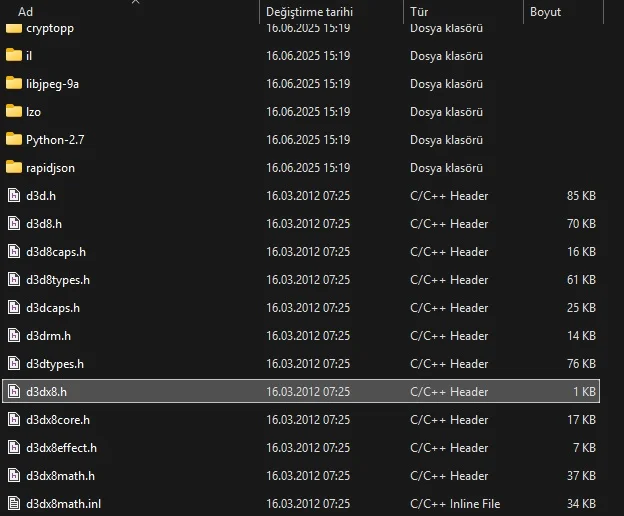624x516 pixels.
Task: Select the lzo folder name
Action: [x=33, y=112]
